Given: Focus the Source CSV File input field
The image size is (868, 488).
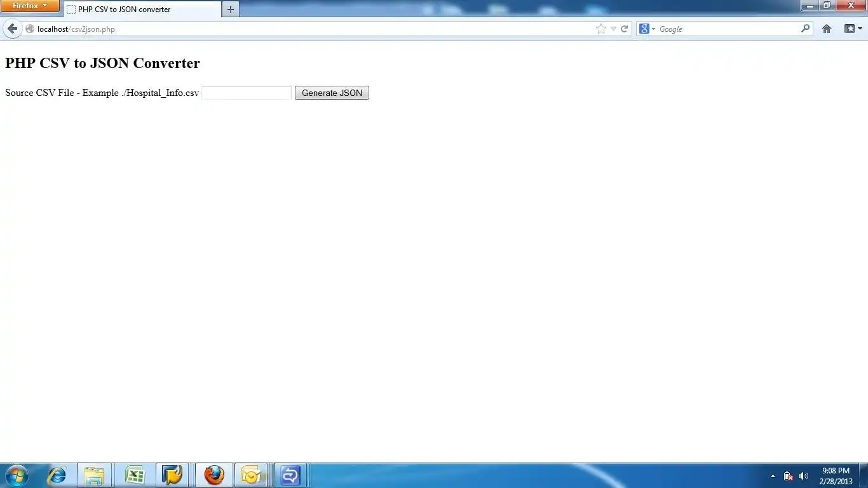Looking at the screenshot, I should [247, 93].
